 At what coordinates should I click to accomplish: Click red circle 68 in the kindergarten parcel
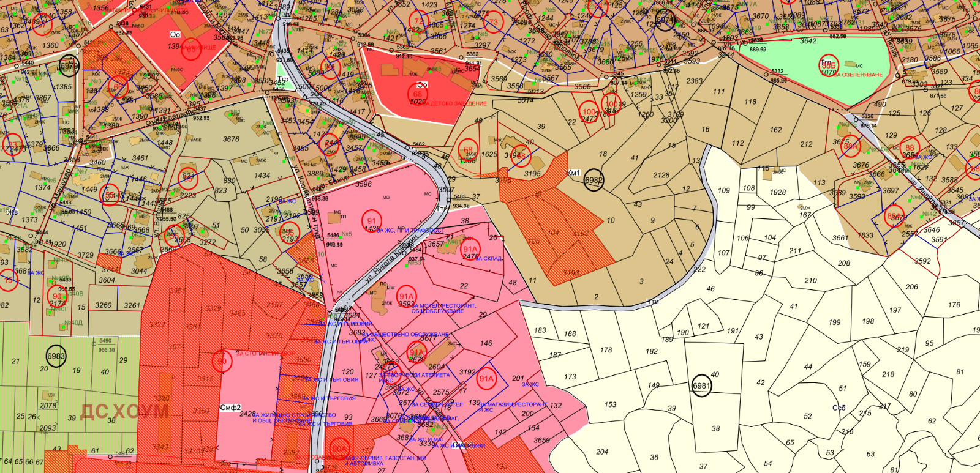tap(418, 95)
